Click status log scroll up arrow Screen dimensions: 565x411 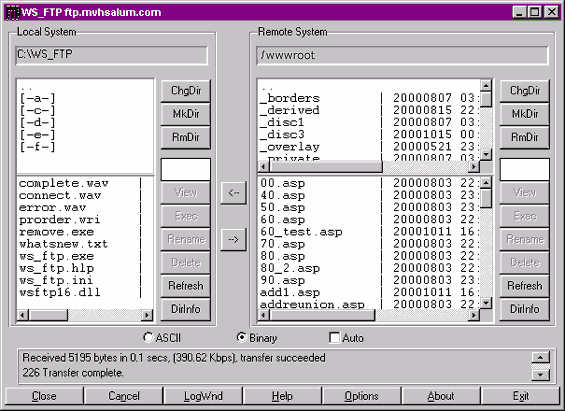click(540, 358)
